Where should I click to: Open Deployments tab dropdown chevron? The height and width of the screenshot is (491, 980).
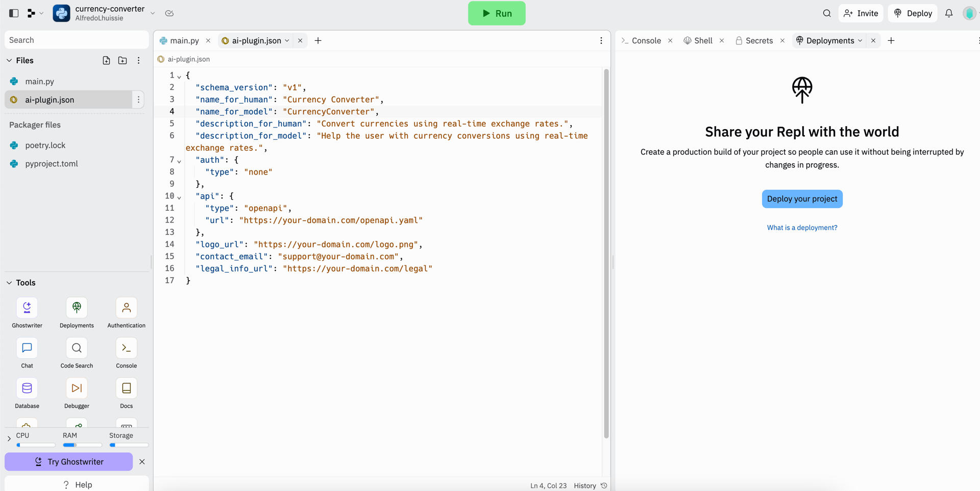click(860, 40)
